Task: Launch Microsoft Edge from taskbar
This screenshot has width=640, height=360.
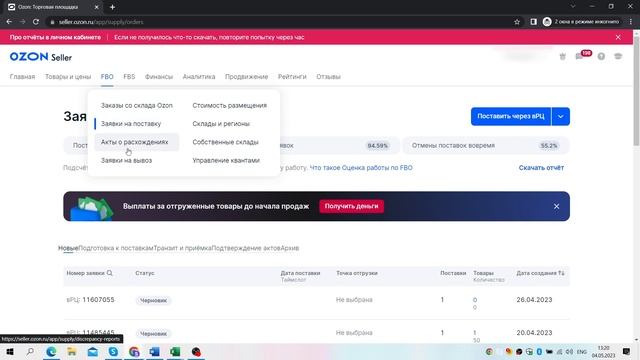Action: click(51, 351)
